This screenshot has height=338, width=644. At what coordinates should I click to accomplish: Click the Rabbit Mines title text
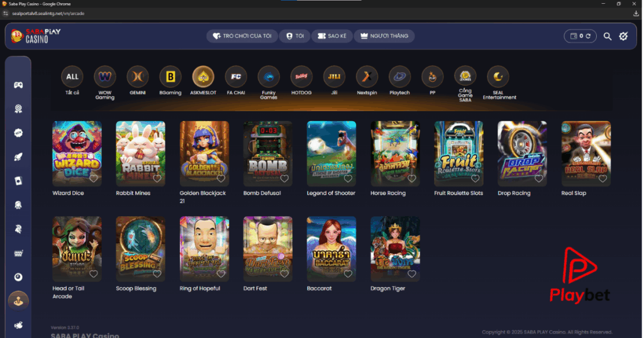(133, 194)
